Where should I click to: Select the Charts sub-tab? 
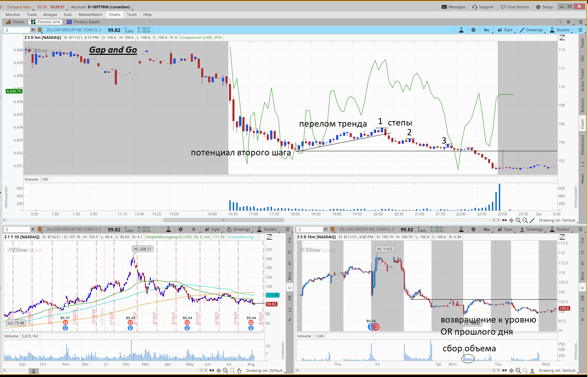[x=15, y=22]
